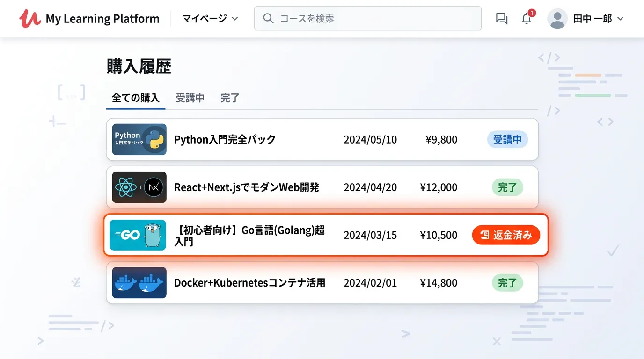The width and height of the screenshot is (644, 359).
Task: Click the My Learning Platform logo icon
Action: pos(30,19)
